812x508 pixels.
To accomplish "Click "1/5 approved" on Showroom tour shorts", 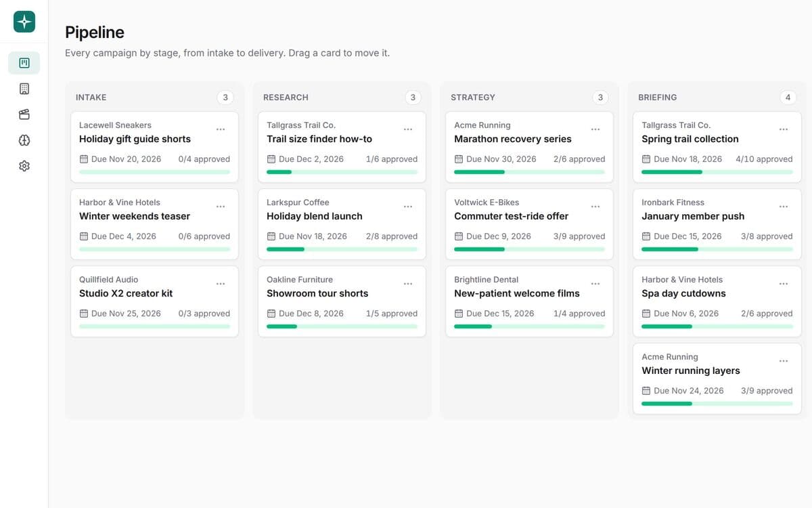I will pos(392,314).
